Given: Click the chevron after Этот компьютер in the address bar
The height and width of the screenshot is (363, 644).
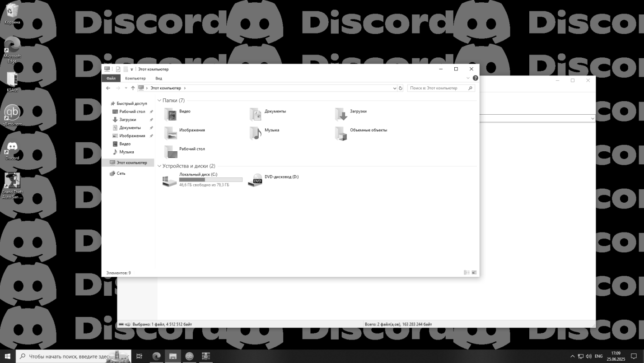Looking at the screenshot, I should (x=185, y=88).
